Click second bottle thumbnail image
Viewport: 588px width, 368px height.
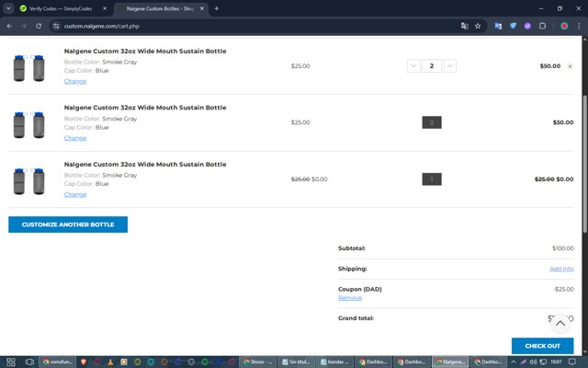[28, 125]
